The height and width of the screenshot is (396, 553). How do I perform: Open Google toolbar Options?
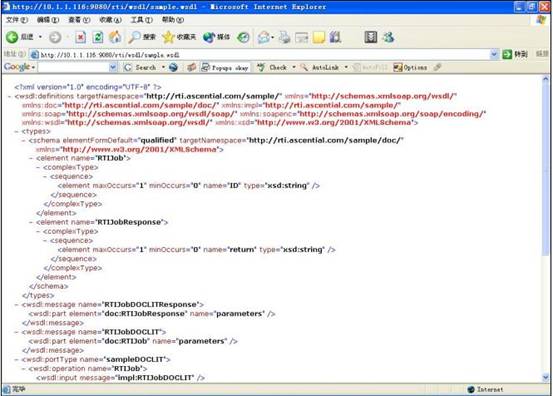pos(411,67)
